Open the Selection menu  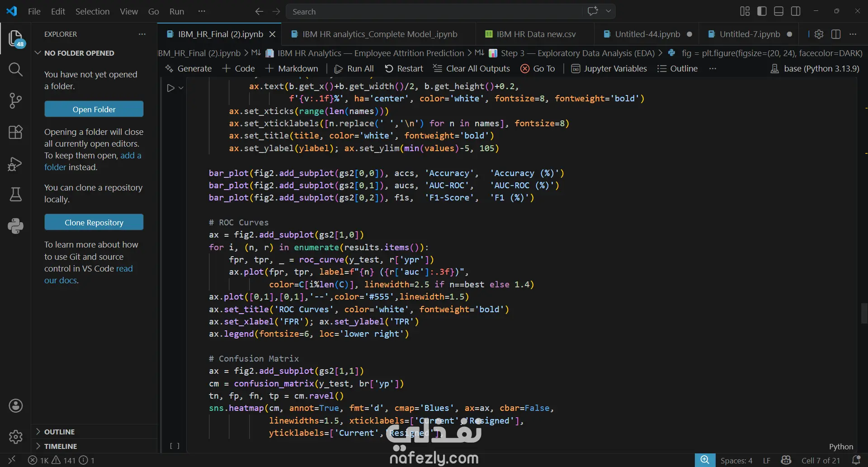pyautogui.click(x=92, y=11)
